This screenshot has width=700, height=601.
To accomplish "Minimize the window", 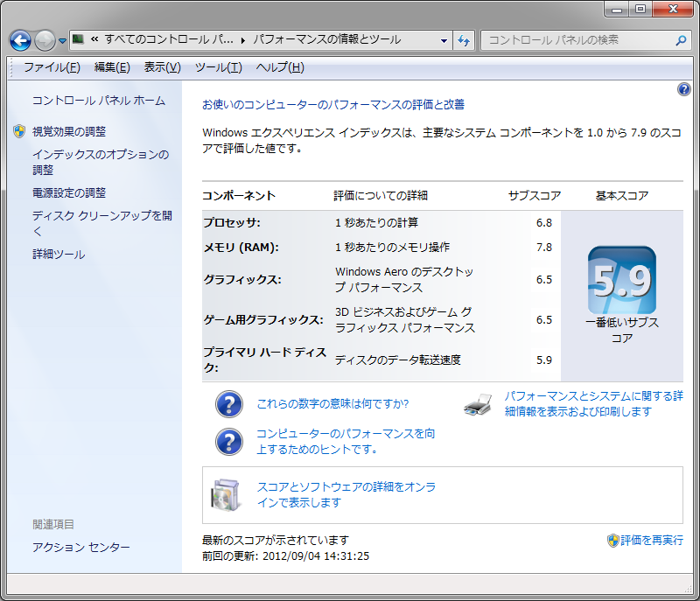I will tap(617, 9).
